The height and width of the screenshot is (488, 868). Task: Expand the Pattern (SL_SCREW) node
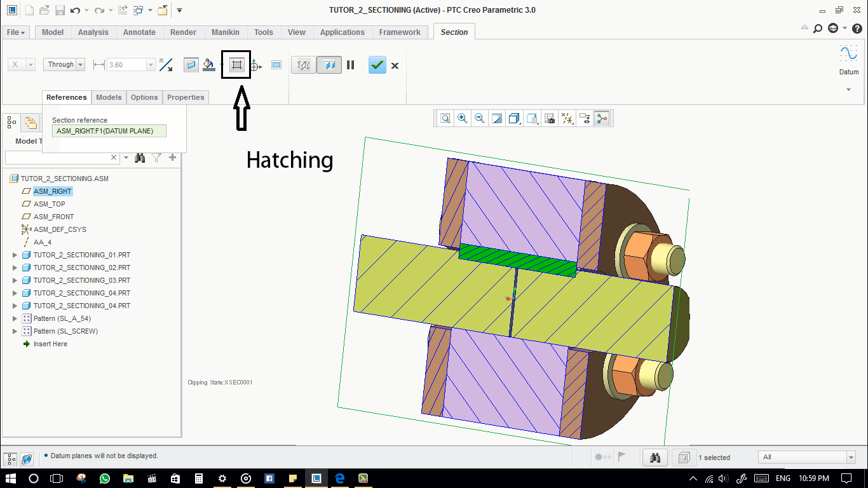[15, 331]
